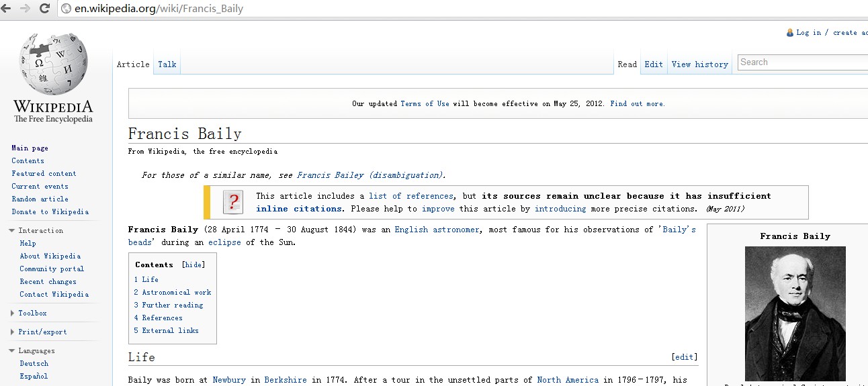868x386 pixels.
Task: Open About Wikipedia link
Action: point(50,256)
